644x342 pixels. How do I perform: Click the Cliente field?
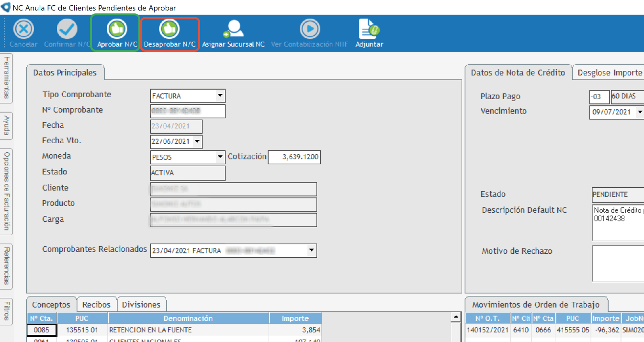coord(234,189)
